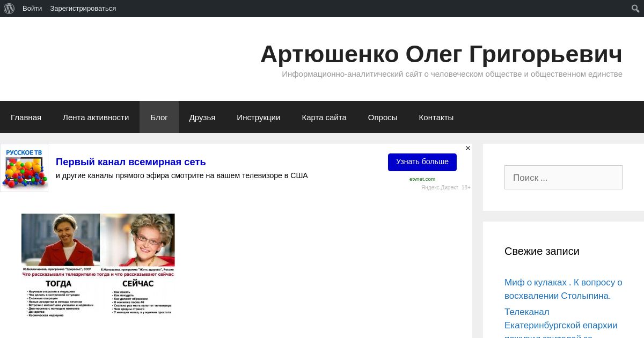Viewport: 644px width, 338px height.
Task: Open post Миф о кулаках link
Action: coord(563,289)
